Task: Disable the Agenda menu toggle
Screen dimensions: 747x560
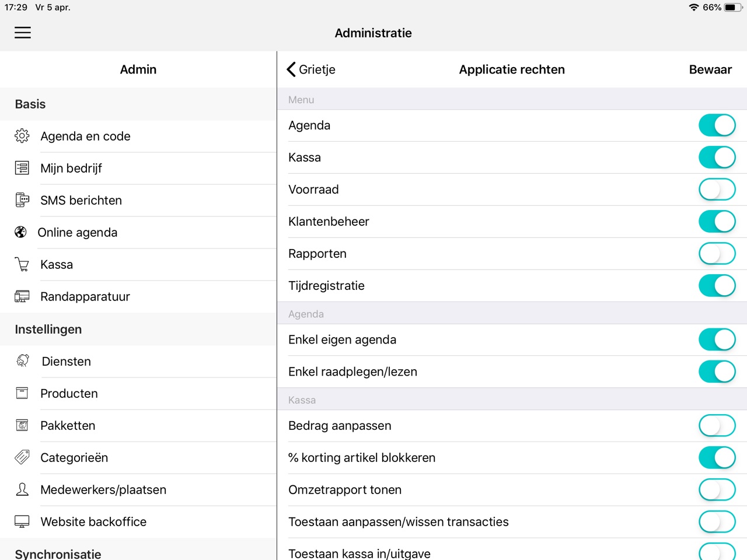Action: pos(717,125)
